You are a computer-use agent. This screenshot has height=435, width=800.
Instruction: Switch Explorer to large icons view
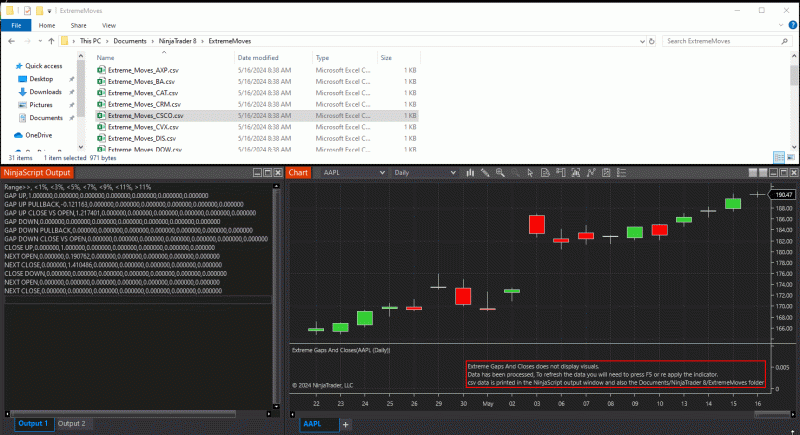[x=790, y=158]
